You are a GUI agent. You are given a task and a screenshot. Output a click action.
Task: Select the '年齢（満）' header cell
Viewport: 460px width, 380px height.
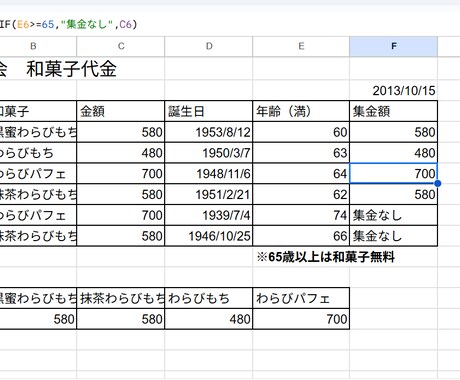coord(301,111)
